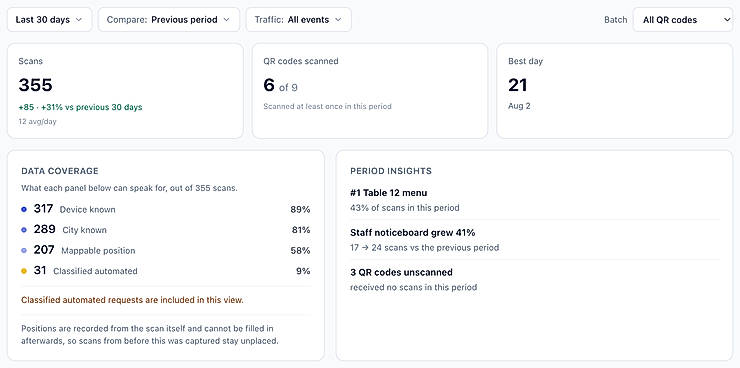Click the DATA COVERAGE heading

coord(60,171)
